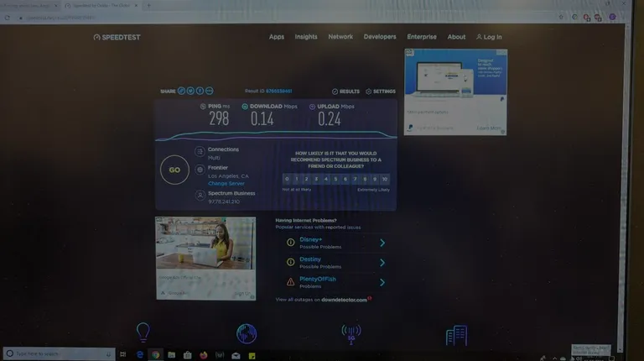Open the Results checkmark link
The height and width of the screenshot is (361, 644).
(345, 91)
